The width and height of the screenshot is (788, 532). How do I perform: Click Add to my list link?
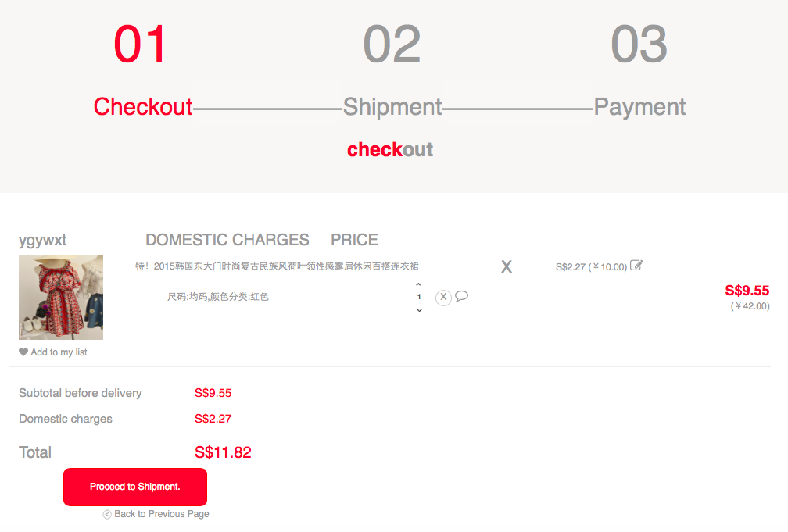click(x=59, y=352)
